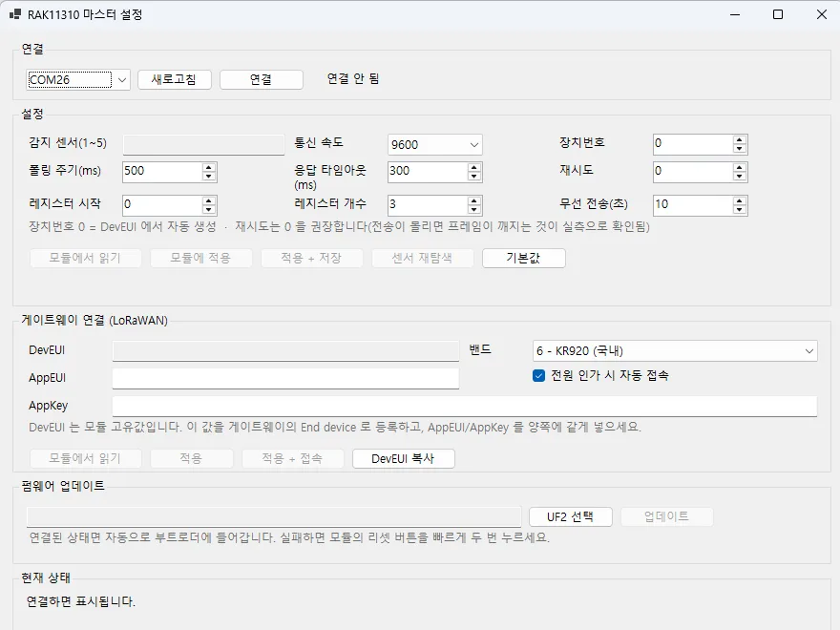Open the 밴드 KR920 dropdown
The height and width of the screenshot is (630, 840).
point(675,351)
